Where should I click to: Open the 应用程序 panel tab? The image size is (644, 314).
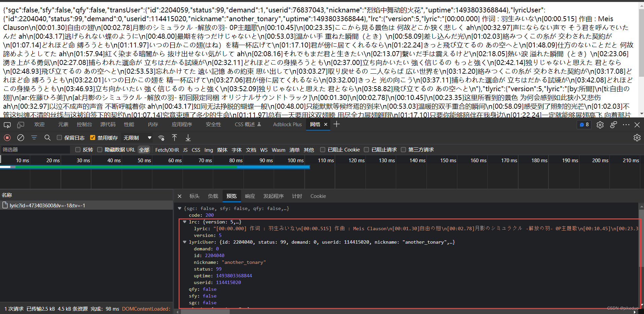182,125
